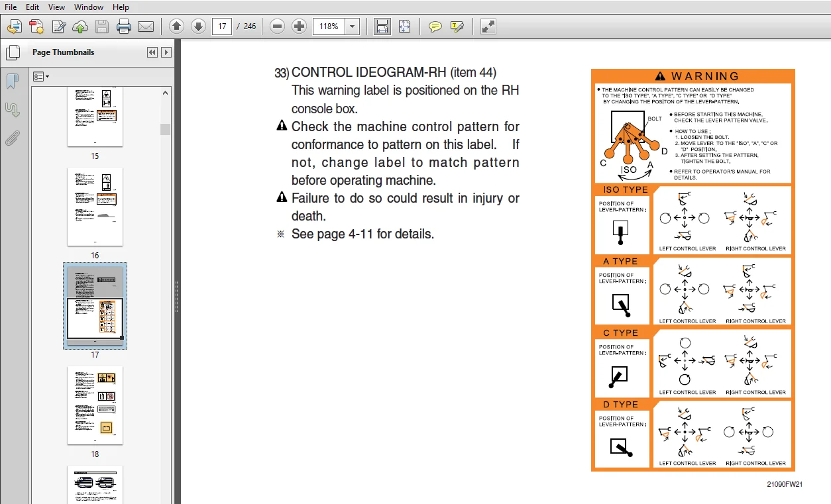Viewport: 831px width, 504px height.
Task: Click the Fit width scrolling icon
Action: point(382,26)
